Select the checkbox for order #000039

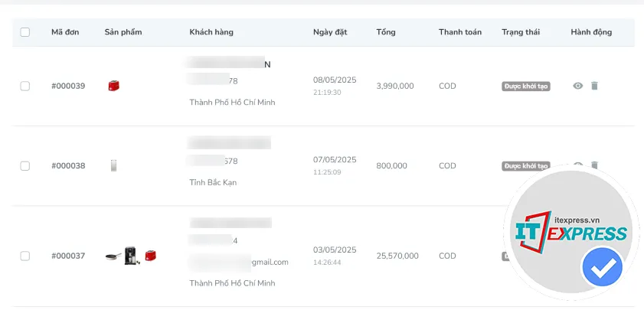(x=25, y=86)
